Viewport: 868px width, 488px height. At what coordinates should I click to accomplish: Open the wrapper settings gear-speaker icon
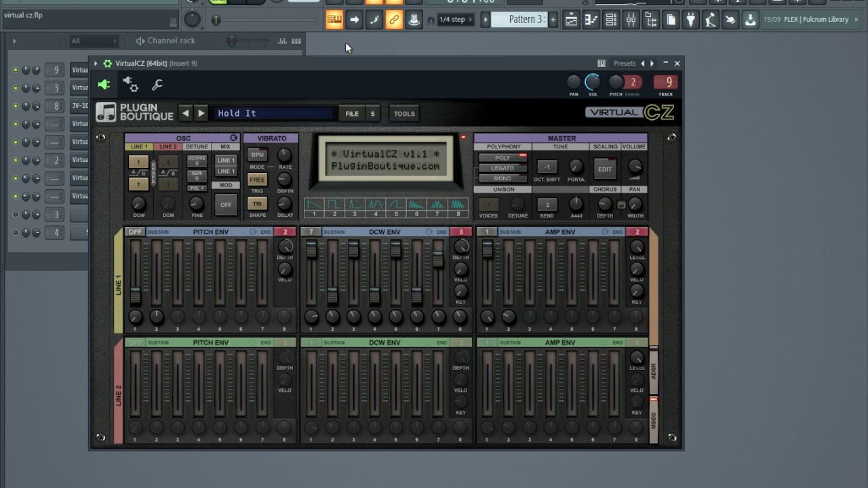coord(130,85)
